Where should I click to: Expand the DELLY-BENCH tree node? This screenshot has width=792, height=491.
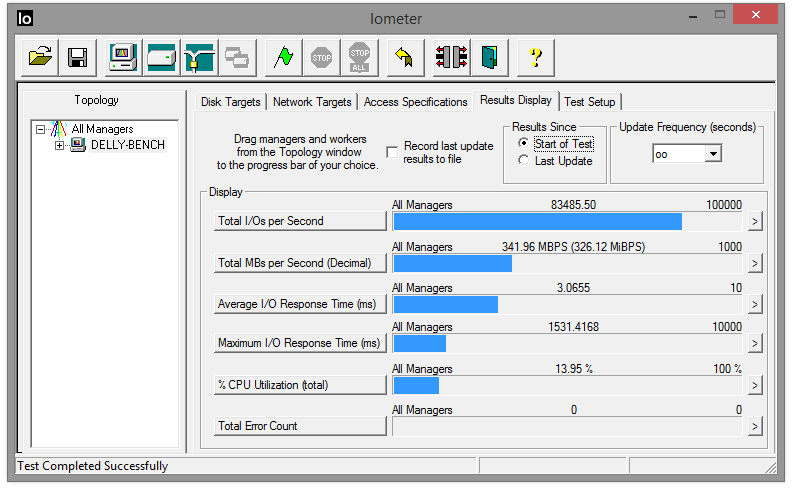tap(59, 145)
